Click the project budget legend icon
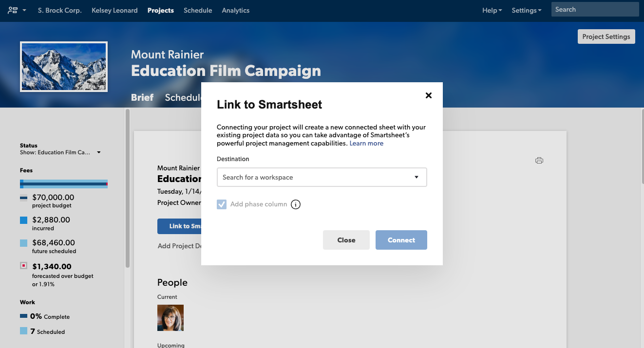Screen dimensions: 644x348 (23, 198)
